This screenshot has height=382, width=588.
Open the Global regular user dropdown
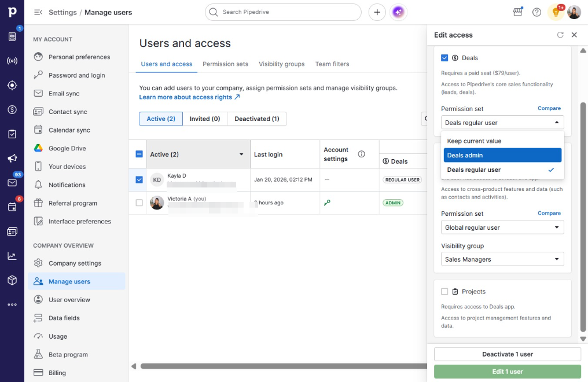pos(502,227)
